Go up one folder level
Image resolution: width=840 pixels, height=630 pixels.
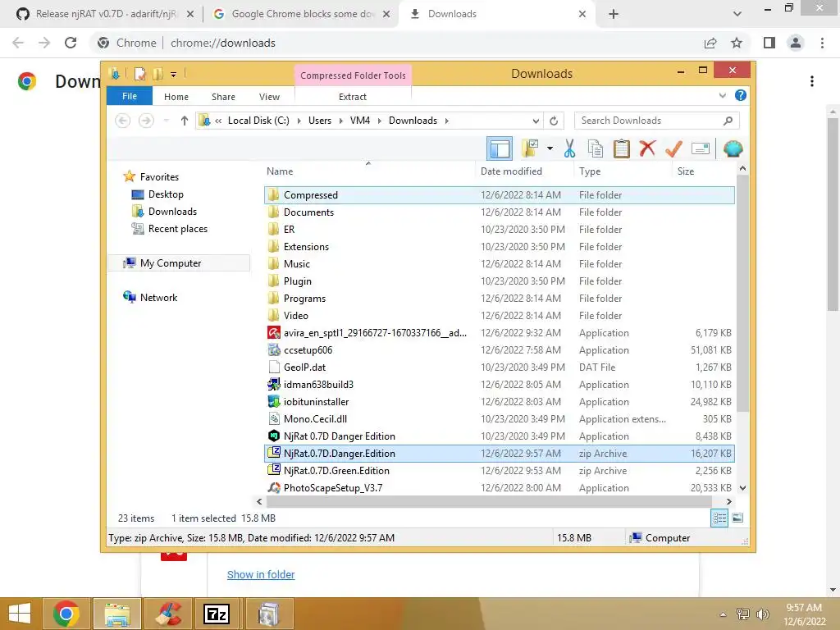pos(185,121)
